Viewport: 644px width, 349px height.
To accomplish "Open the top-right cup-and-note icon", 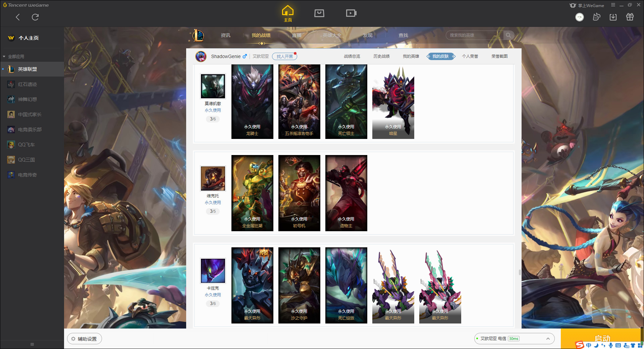I will pyautogui.click(x=596, y=17).
